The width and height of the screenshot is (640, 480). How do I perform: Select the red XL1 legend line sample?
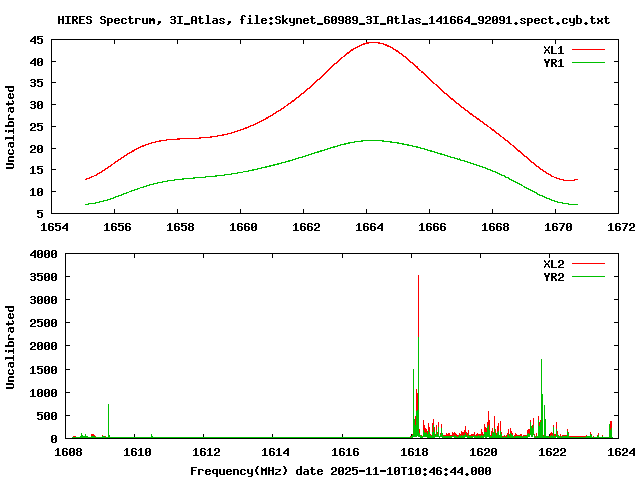590,49
